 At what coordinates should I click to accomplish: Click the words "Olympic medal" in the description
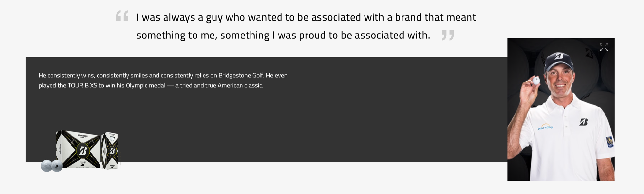[x=145, y=86]
